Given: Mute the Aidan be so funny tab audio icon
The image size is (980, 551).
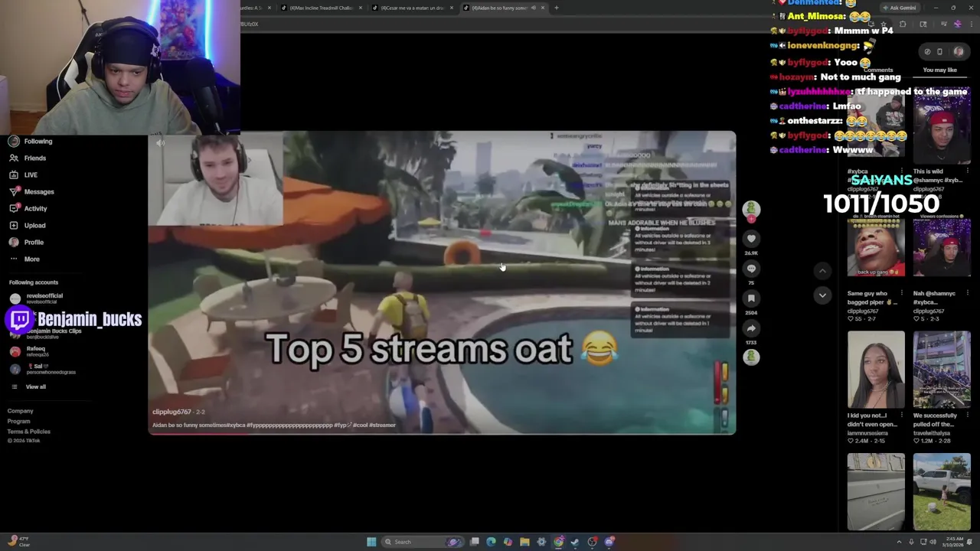Looking at the screenshot, I should point(534,8).
